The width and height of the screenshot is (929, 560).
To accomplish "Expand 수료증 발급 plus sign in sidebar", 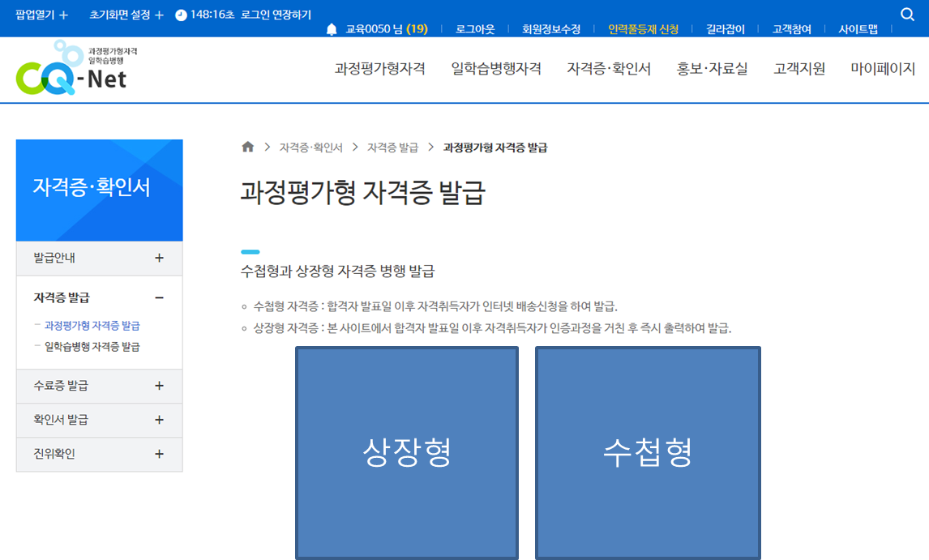I will pos(159,386).
